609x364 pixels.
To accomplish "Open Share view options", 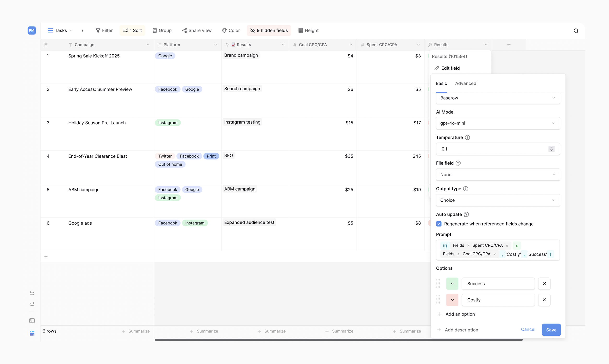I will (x=197, y=30).
